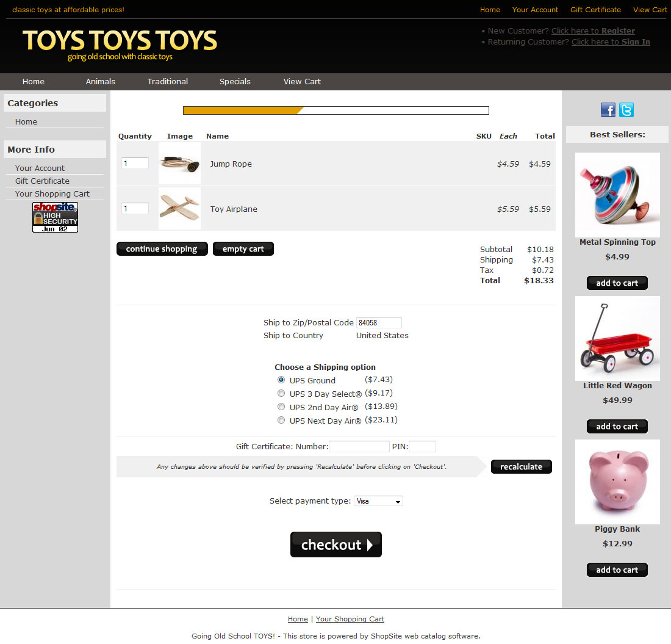Open the Traditional menu item
The width and height of the screenshot is (671, 644).
167,81
